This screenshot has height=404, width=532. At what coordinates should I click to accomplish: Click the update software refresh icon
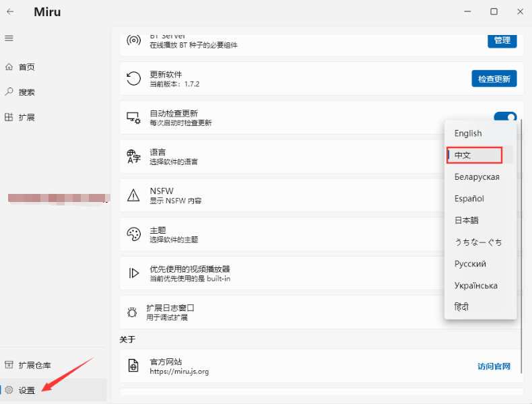click(x=133, y=79)
